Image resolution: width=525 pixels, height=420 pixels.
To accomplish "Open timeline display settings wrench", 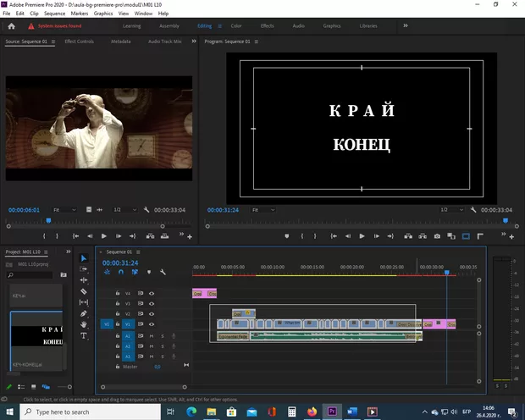I will [163, 272].
